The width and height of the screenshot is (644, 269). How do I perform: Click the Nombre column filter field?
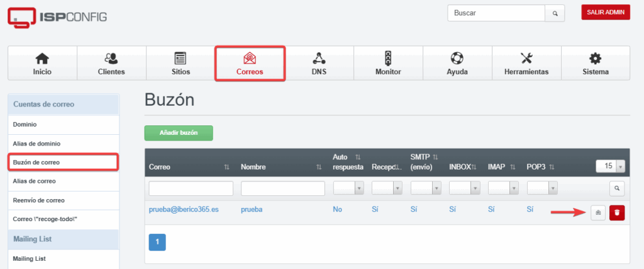[x=283, y=188]
